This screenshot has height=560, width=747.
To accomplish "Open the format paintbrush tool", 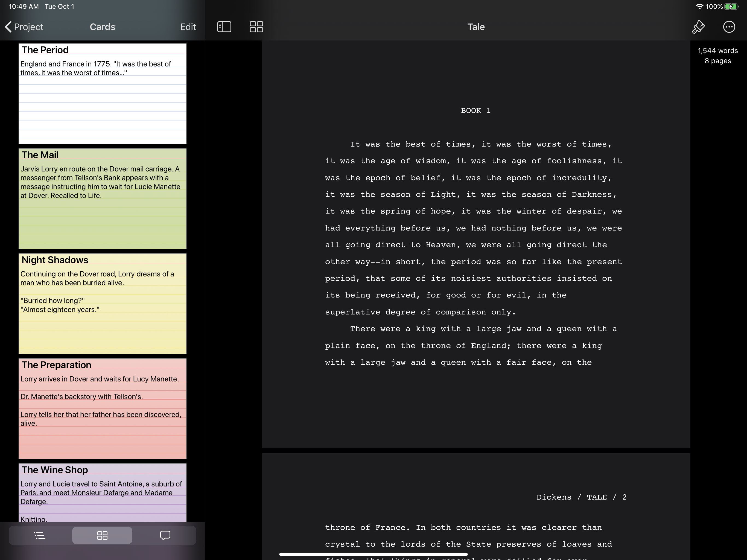I will [x=698, y=27].
